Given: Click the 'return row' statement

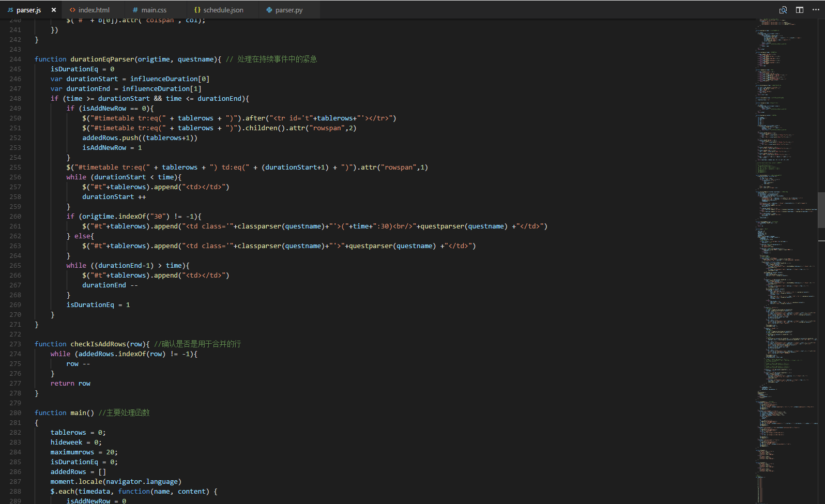Looking at the screenshot, I should 70,384.
